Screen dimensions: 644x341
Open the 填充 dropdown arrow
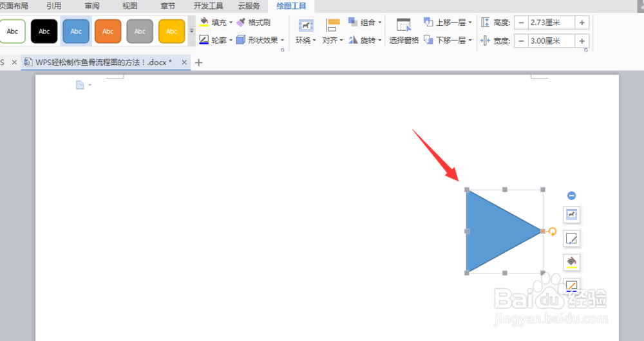point(231,23)
